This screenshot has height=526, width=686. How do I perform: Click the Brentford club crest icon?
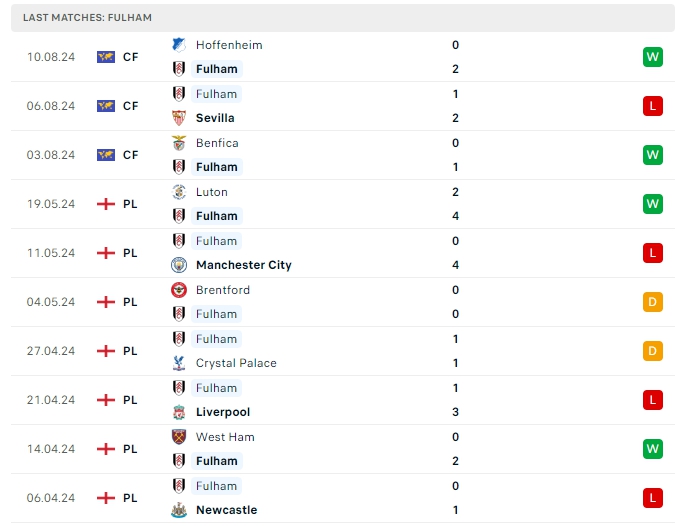(178, 290)
